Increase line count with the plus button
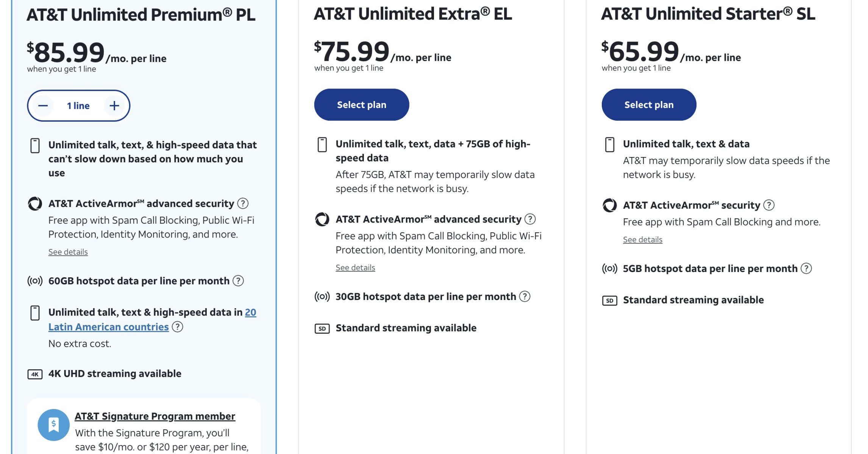 (x=114, y=106)
